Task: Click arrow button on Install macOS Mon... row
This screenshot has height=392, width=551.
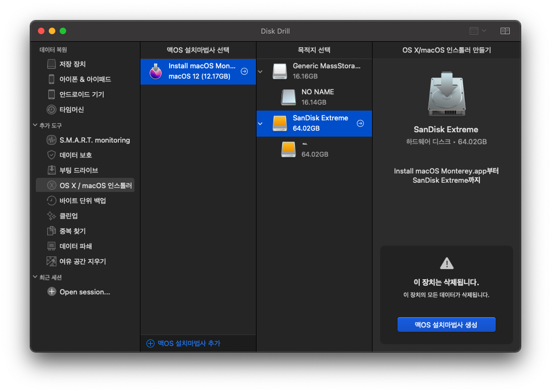Action: point(244,72)
